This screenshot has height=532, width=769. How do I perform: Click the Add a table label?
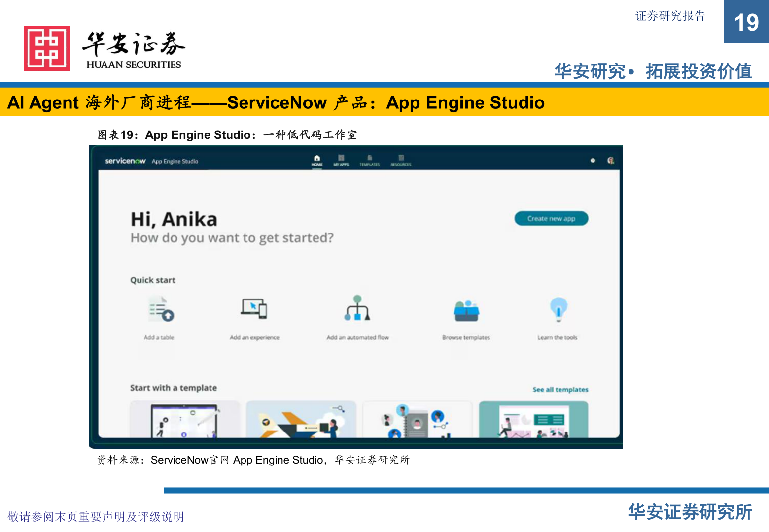pos(159,338)
